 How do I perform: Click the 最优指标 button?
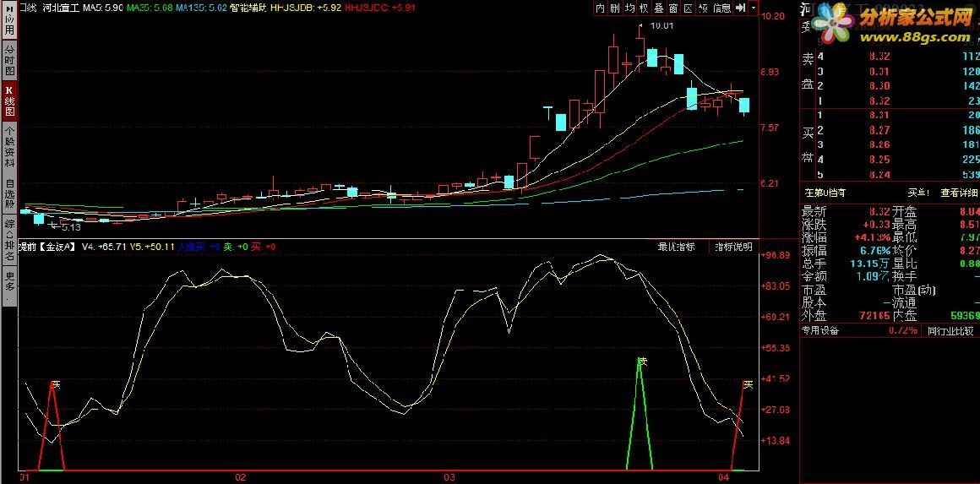pos(676,247)
